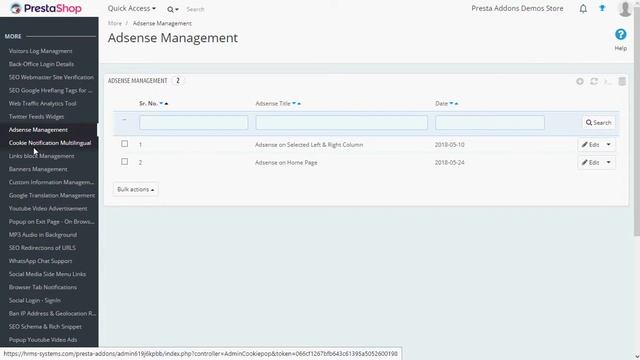Edit the Adsense on Home Page row
Screen dimensions: 640x360
(x=590, y=162)
